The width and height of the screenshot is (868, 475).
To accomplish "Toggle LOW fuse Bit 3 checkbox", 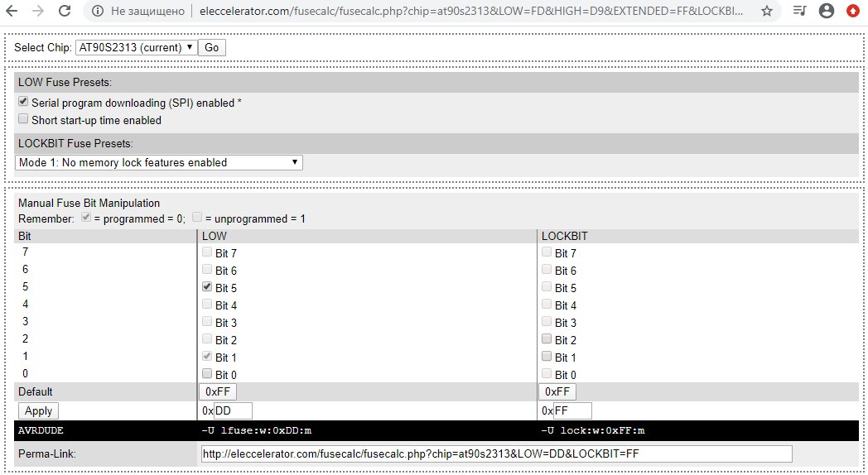I will click(x=207, y=321).
